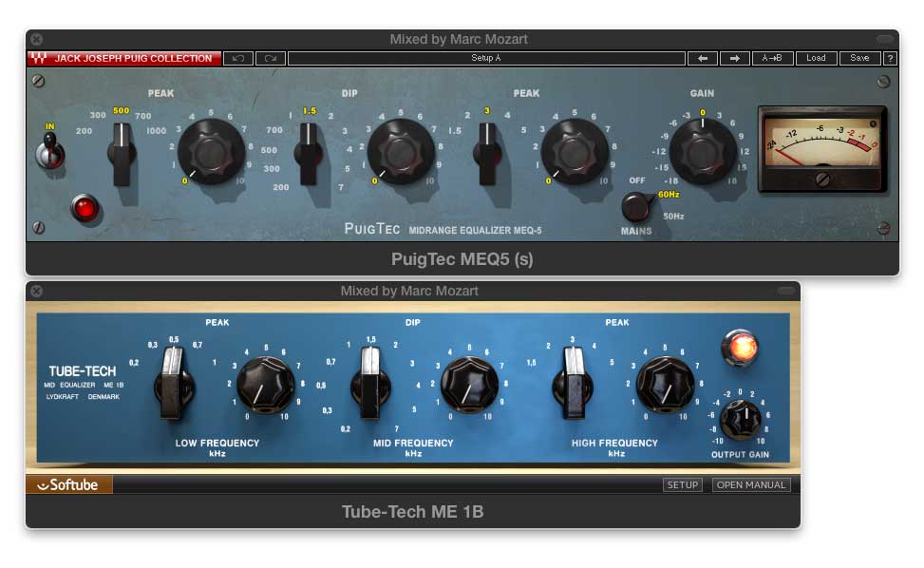924x568 pixels.
Task: Click the highlighted 500 frequency value
Action: click(121, 110)
